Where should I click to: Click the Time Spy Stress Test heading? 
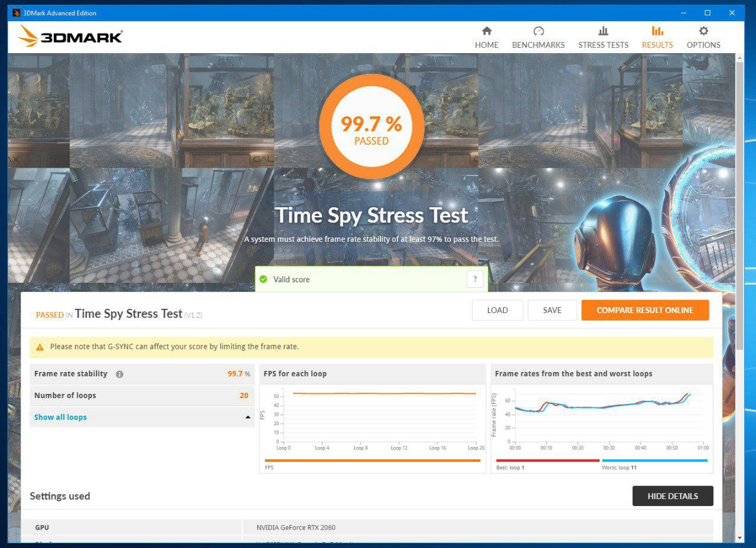point(372,216)
